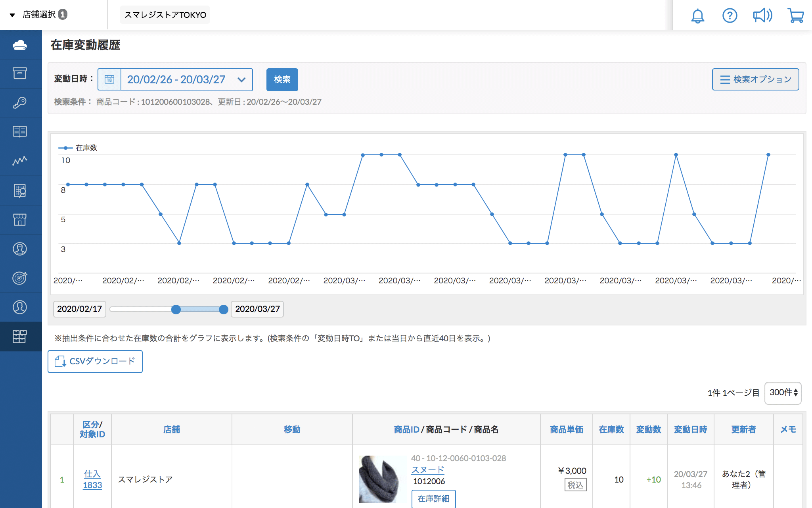Sort by 変動日時 column header
Image resolution: width=812 pixels, height=508 pixels.
click(690, 429)
